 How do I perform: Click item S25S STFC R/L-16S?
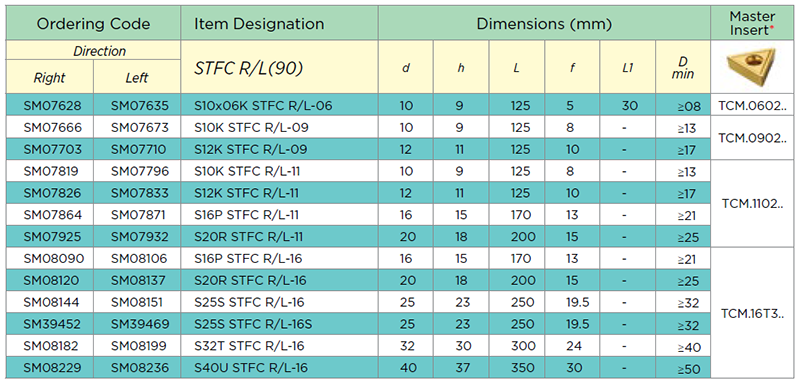click(x=253, y=324)
